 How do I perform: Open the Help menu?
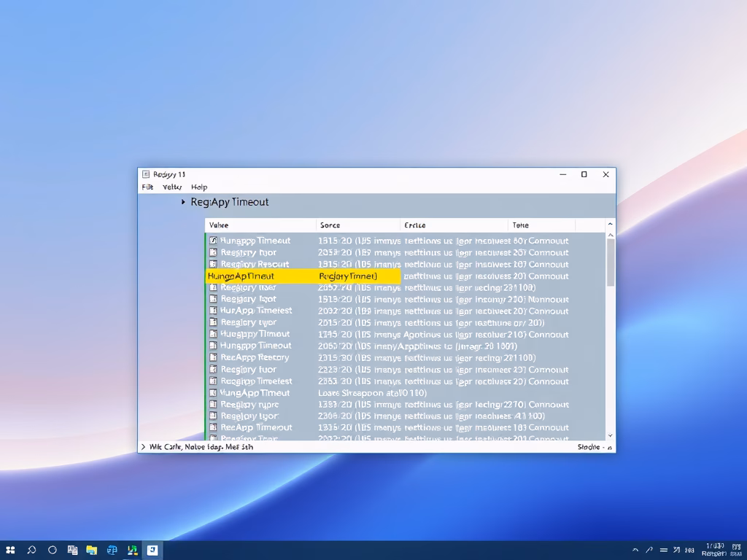[x=199, y=187]
